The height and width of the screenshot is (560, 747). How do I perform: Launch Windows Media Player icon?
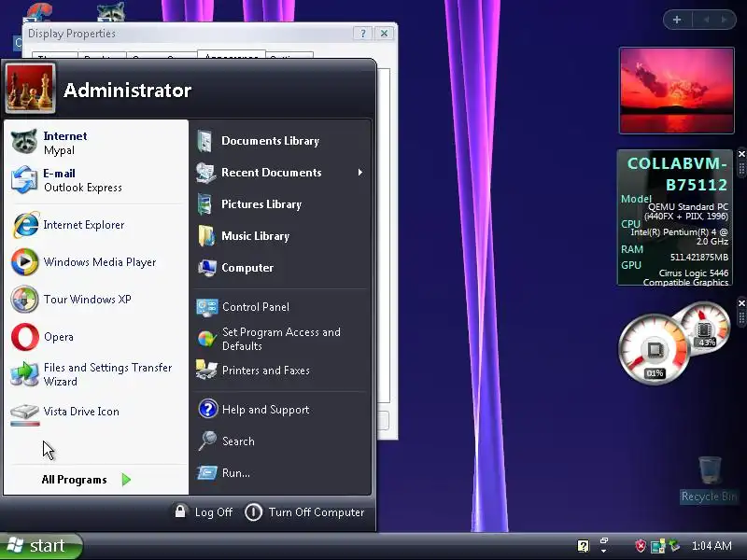[x=25, y=262]
